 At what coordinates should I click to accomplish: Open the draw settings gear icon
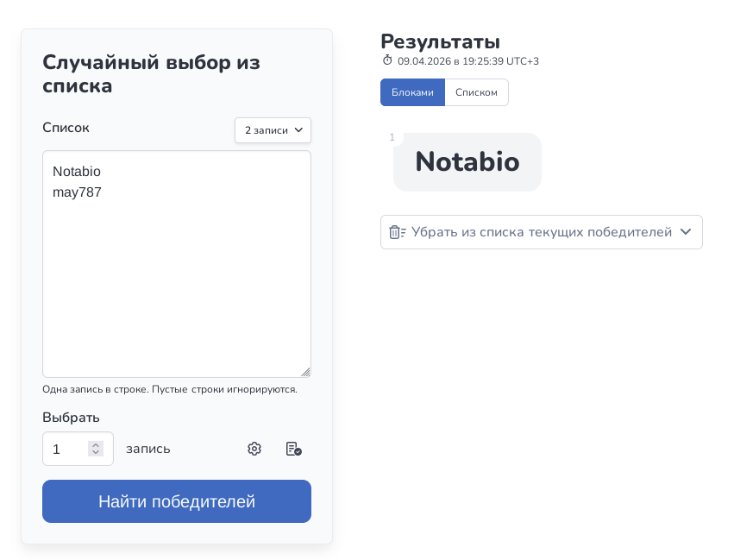coord(254,449)
